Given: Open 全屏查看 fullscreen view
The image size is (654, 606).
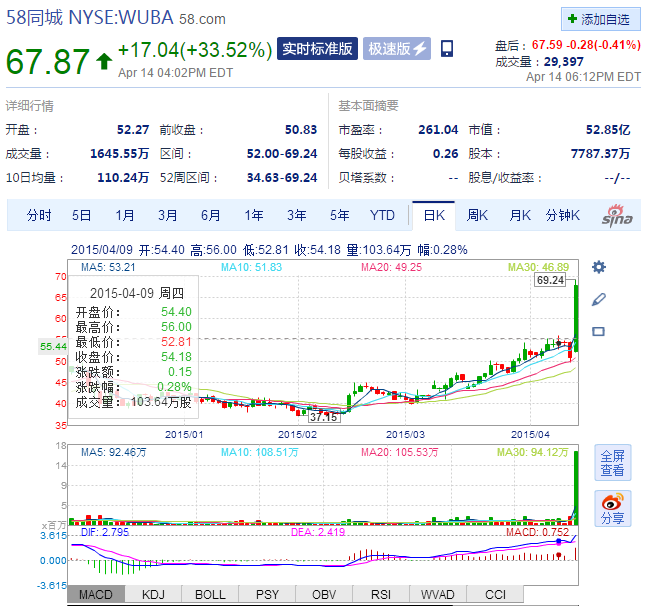Looking at the screenshot, I should pos(613,463).
